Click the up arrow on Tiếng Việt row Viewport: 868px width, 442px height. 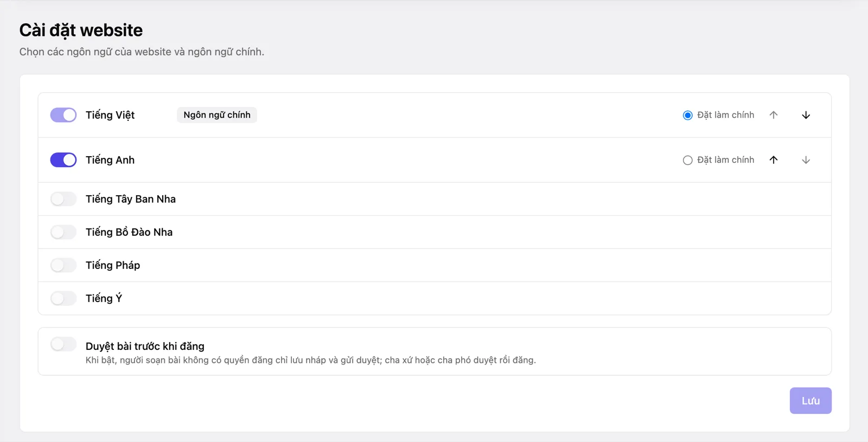click(x=774, y=115)
